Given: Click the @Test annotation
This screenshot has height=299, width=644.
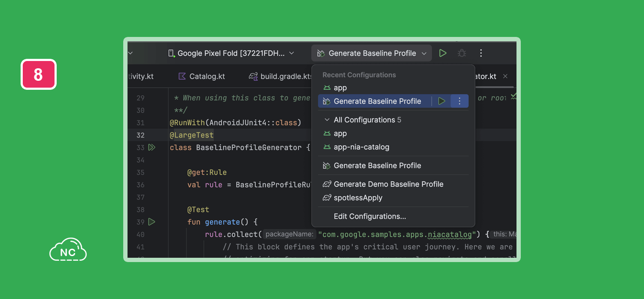Looking at the screenshot, I should tap(198, 210).
